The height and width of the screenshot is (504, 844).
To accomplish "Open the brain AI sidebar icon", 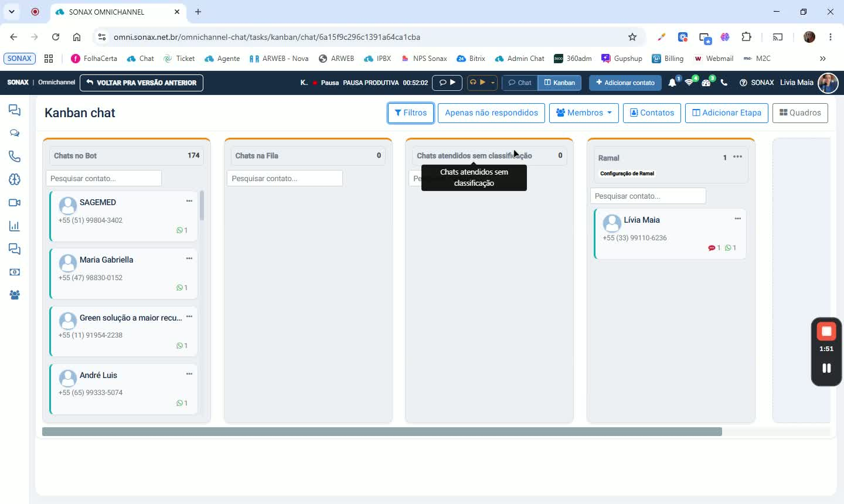I will pos(15,179).
